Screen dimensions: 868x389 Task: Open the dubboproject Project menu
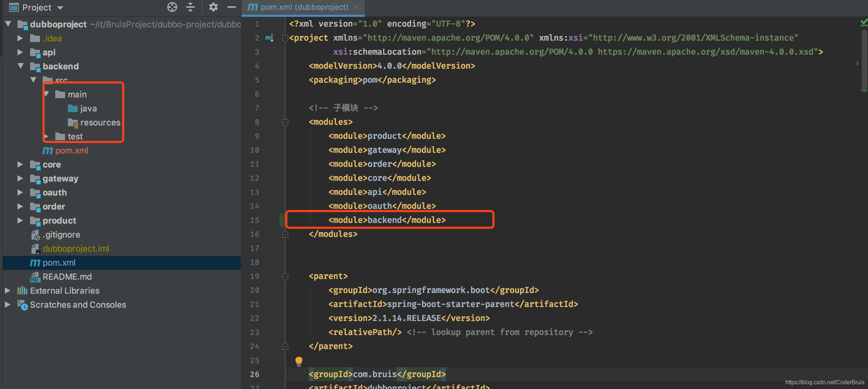[x=36, y=6]
